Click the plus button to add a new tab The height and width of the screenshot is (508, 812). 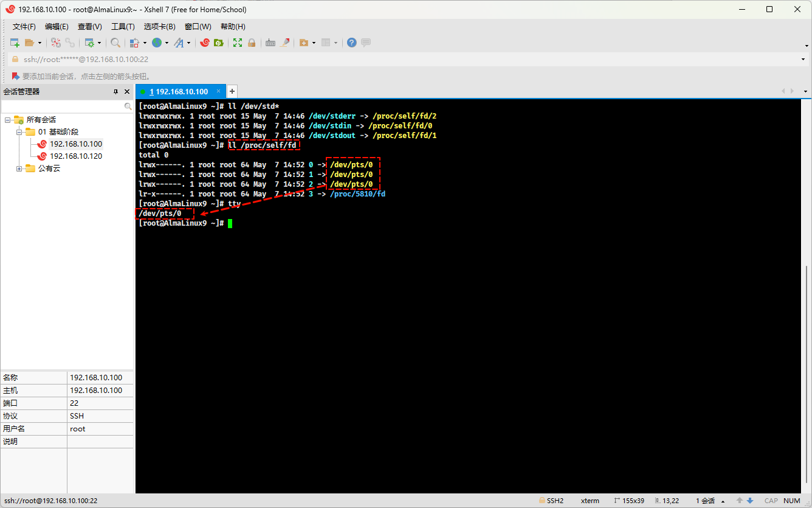coord(232,91)
